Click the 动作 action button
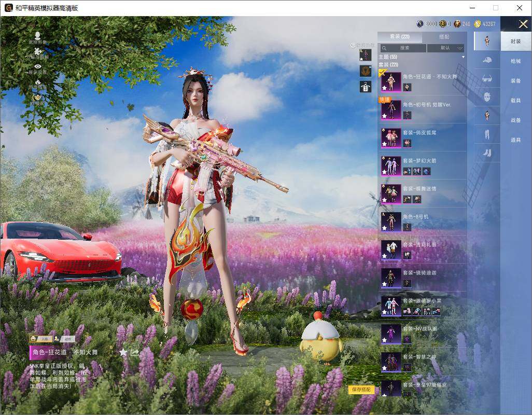 [64, 339]
